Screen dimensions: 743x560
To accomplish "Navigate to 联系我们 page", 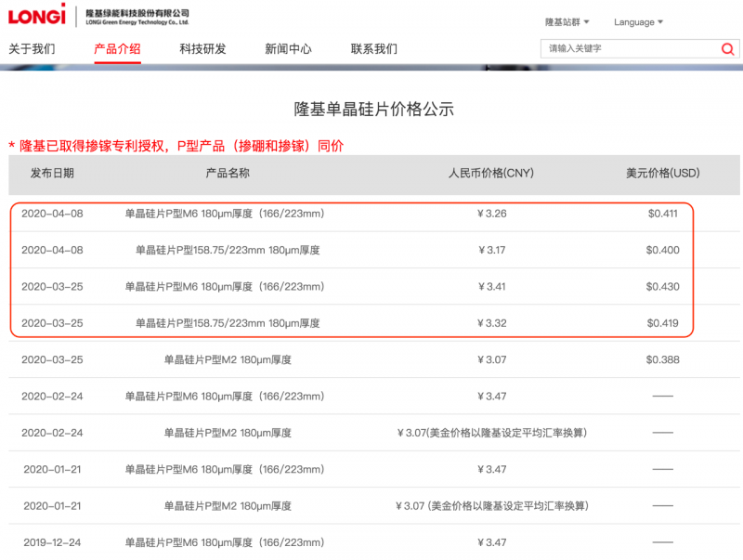I will point(373,49).
